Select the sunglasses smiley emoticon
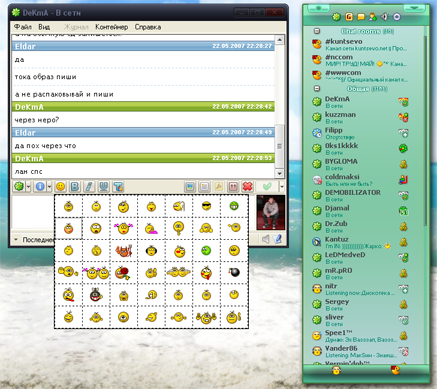The height and width of the screenshot is (389, 437). click(207, 206)
